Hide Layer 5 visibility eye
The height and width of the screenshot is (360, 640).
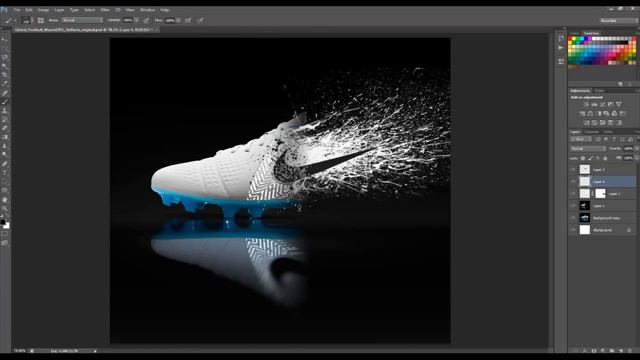tap(573, 169)
